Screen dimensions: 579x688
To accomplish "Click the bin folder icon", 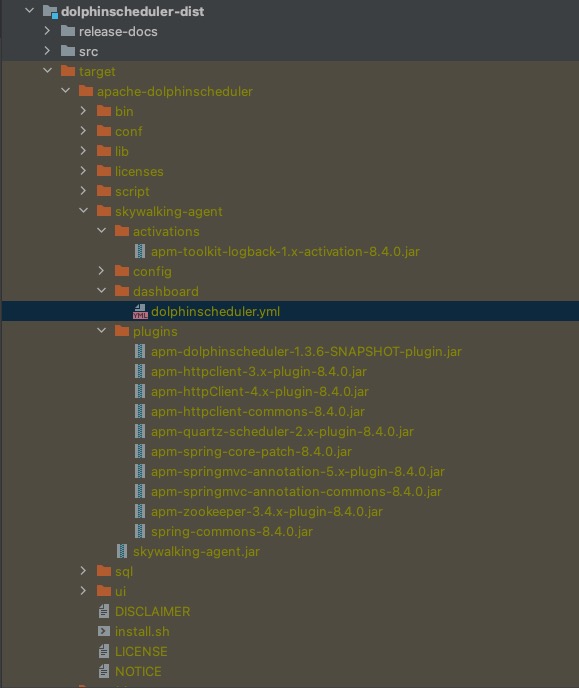I will click(104, 111).
